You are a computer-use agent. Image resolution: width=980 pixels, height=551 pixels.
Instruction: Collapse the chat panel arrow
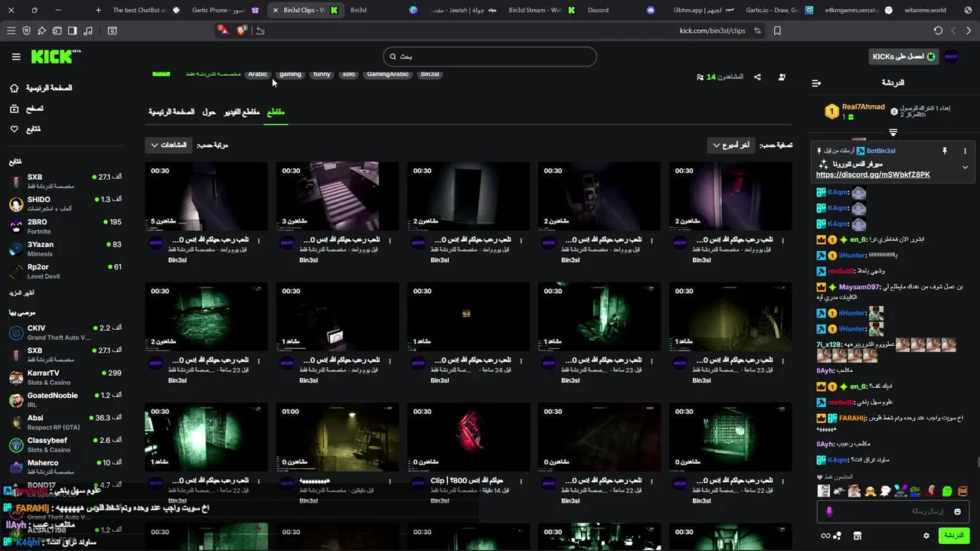click(816, 83)
